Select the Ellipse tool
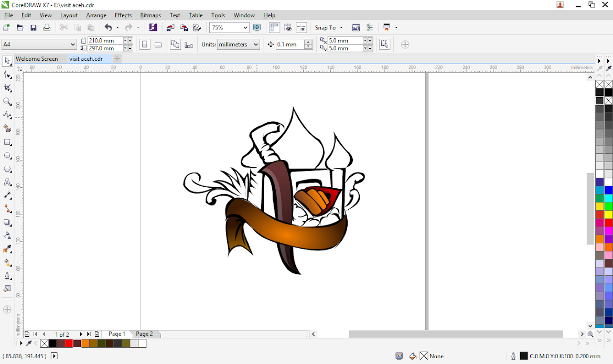This screenshot has height=364, width=613. point(7,156)
